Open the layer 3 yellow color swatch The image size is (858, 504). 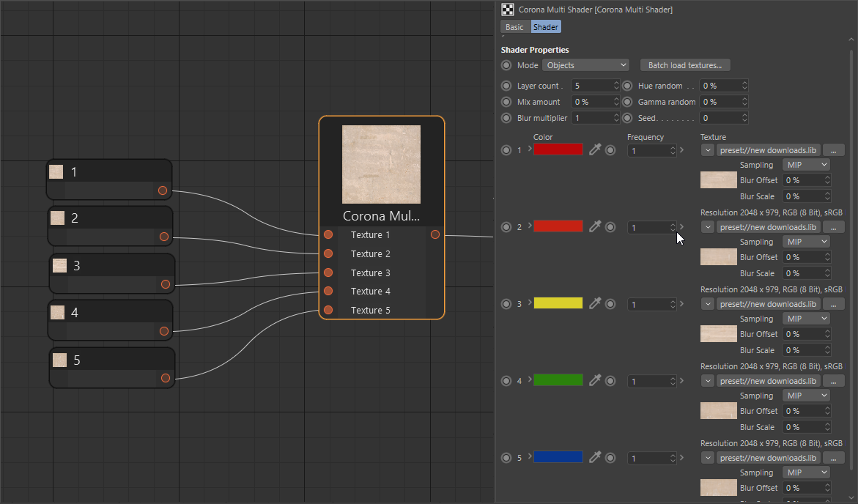click(558, 303)
